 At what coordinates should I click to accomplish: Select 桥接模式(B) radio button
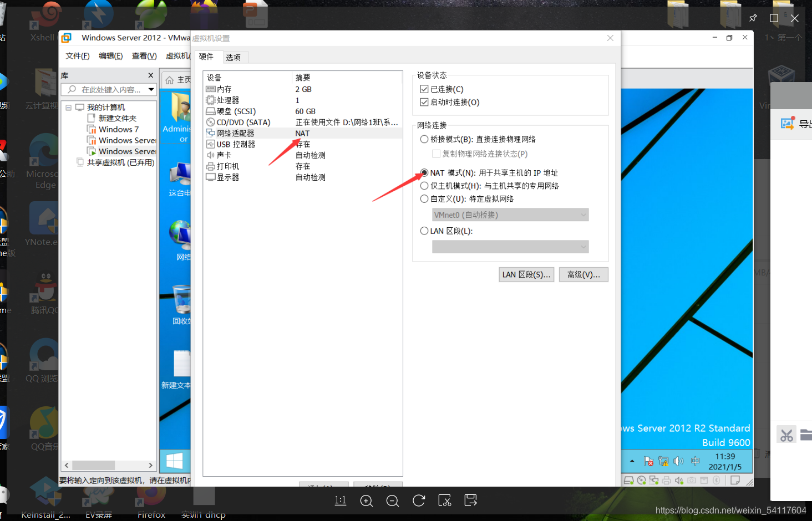click(424, 139)
